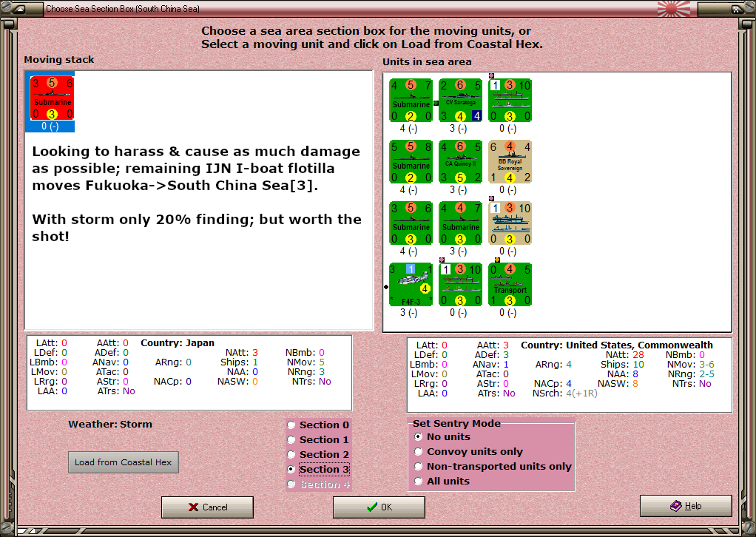Set sentry mode to Convoy units only
Image resolution: width=756 pixels, height=537 pixels.
[469, 452]
